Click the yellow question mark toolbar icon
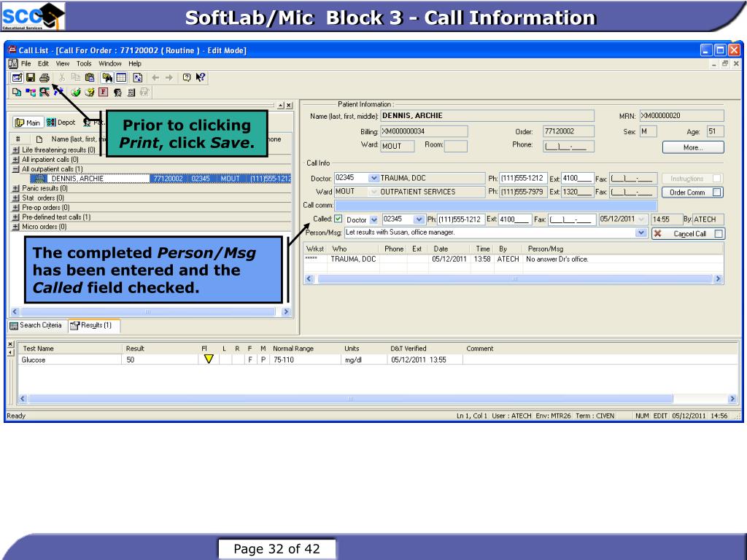This screenshot has width=747, height=560. click(89, 92)
